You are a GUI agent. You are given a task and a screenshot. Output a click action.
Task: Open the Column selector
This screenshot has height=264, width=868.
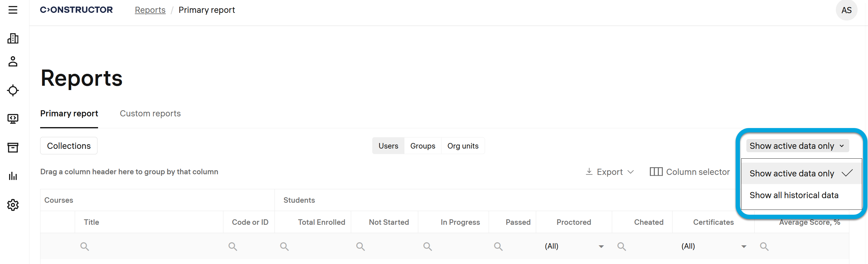point(689,172)
